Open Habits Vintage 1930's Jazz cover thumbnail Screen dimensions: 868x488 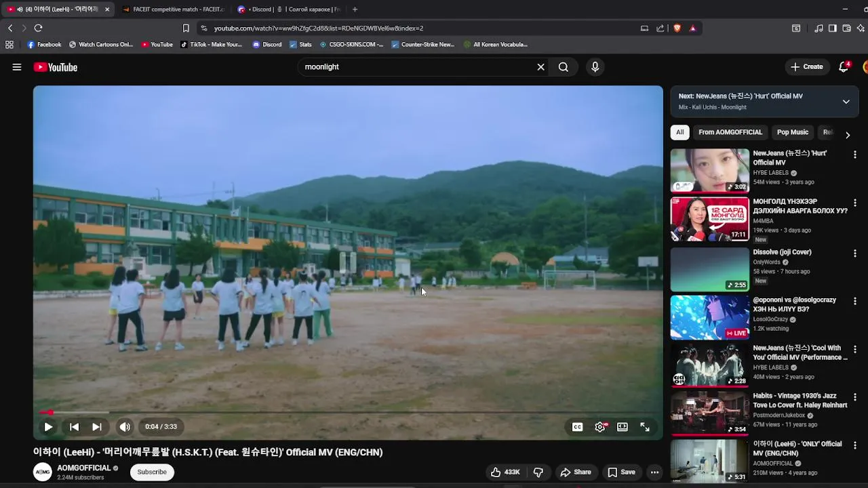tap(709, 413)
